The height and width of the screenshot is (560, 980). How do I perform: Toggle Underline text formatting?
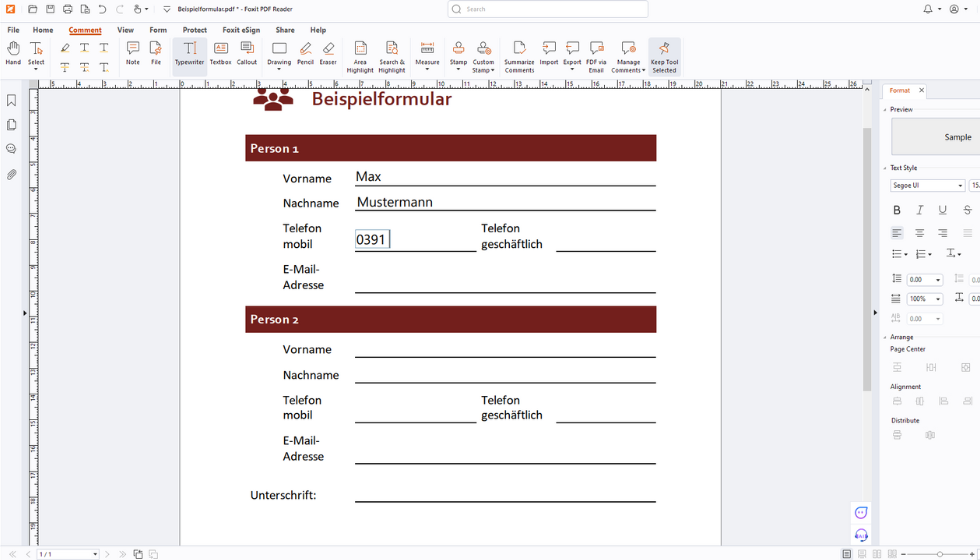click(942, 210)
